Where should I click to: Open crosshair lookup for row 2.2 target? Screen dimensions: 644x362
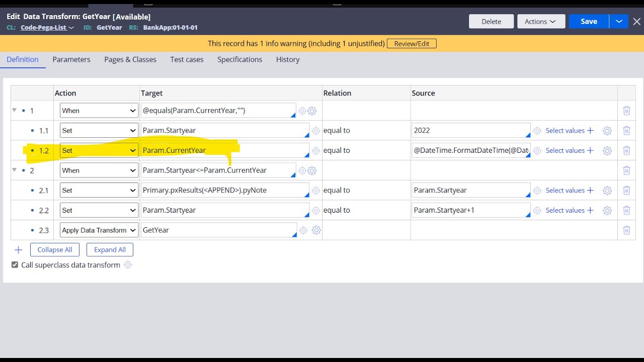click(316, 210)
